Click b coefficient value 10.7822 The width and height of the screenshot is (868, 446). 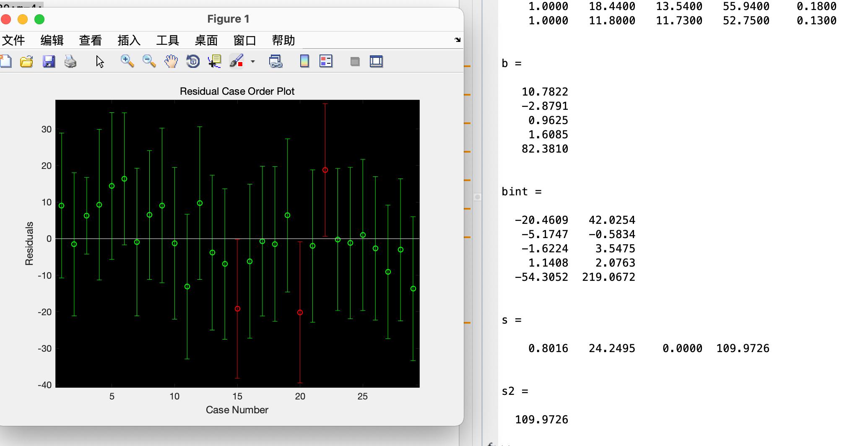point(545,92)
